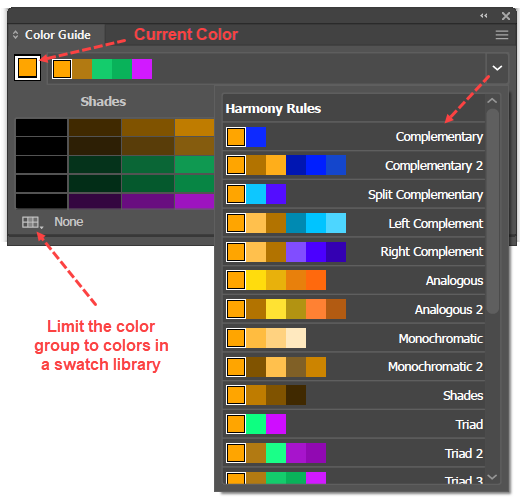
Task: Click the current color base swatch
Action: pos(28,68)
